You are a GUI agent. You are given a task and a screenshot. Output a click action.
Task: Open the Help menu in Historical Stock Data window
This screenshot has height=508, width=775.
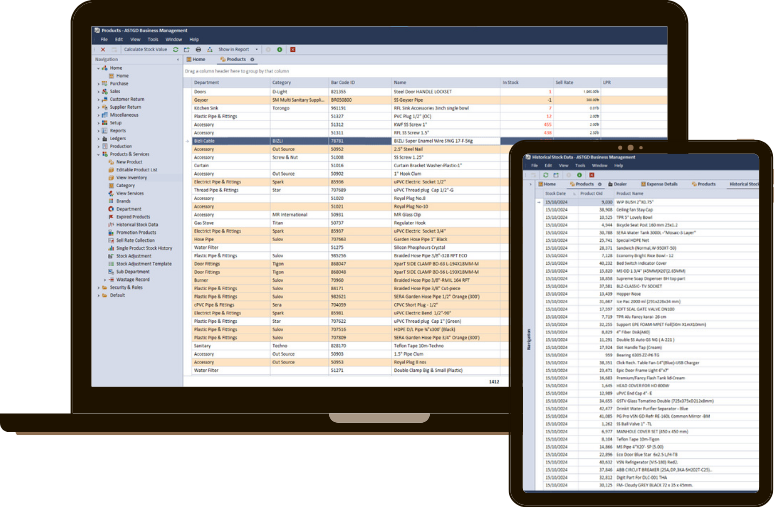(618, 166)
